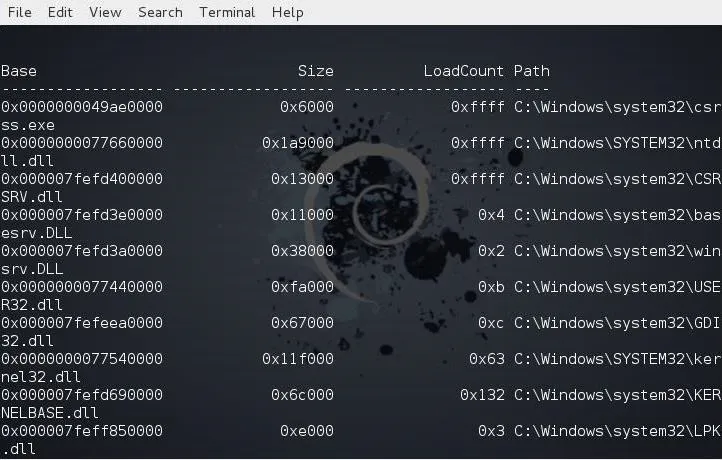This screenshot has width=722, height=460.
Task: Click load count 0xffff in CSRSRV.dll row
Action: (x=477, y=179)
